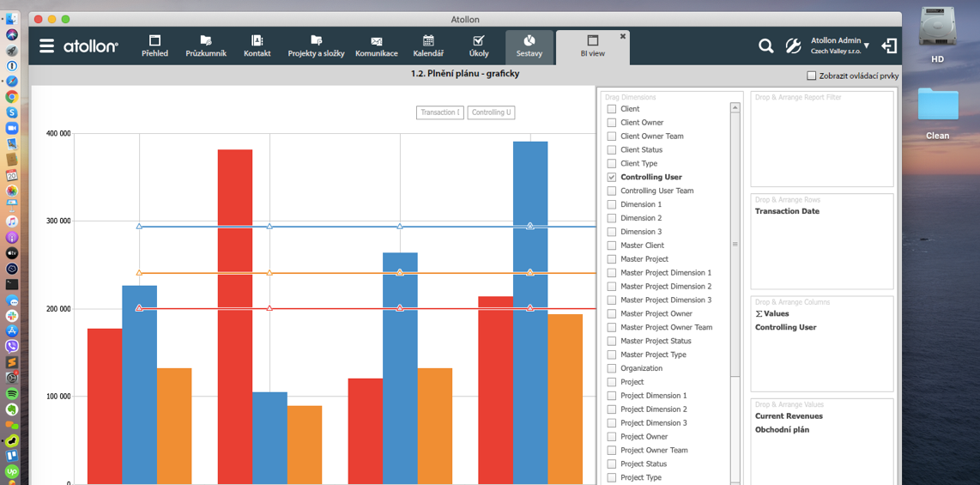Click the search magnifier icon
Image resolution: width=980 pixels, height=485 pixels.
click(765, 46)
